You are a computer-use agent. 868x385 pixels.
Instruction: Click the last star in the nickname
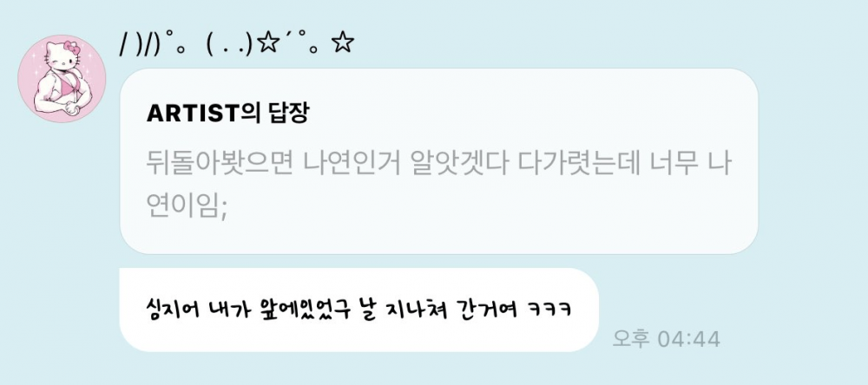343,43
